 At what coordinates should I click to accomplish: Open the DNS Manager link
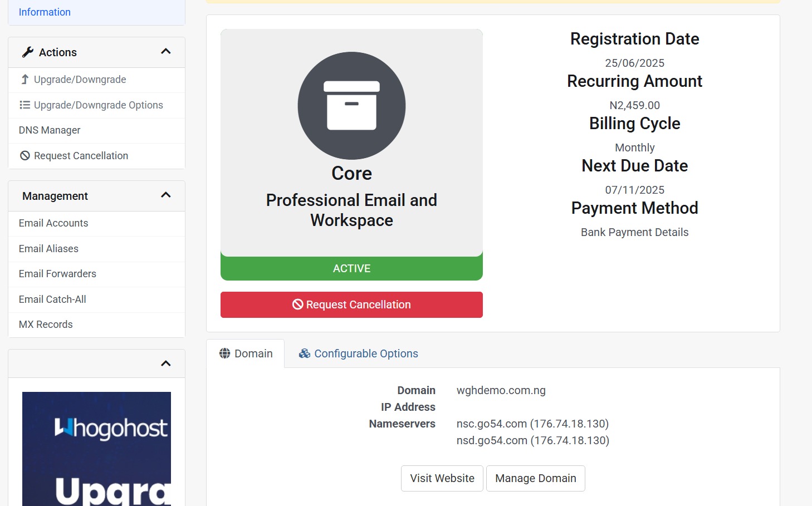click(x=50, y=130)
